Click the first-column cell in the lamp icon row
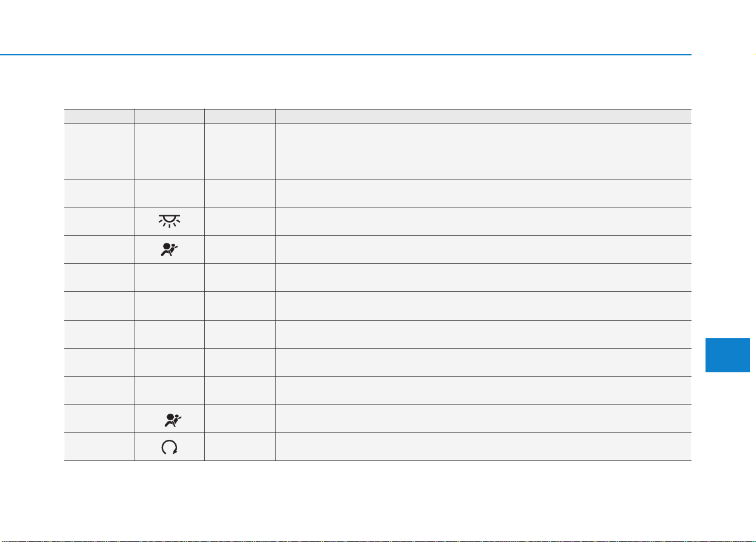 tap(99, 221)
